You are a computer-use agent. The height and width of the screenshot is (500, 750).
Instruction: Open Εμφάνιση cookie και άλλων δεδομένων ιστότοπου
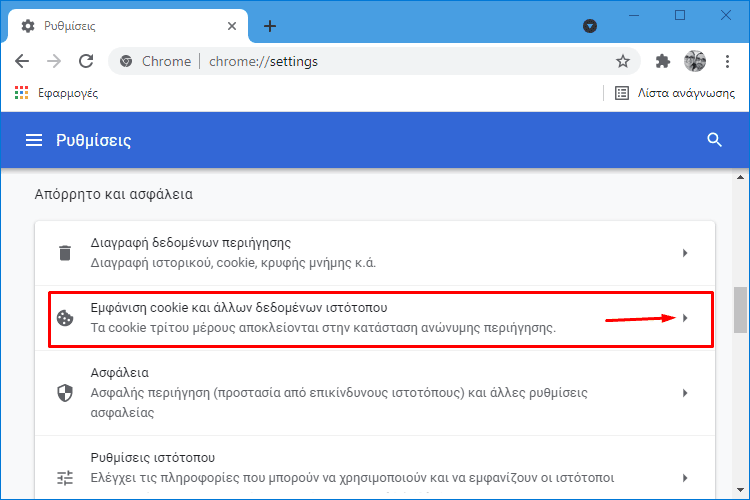tap(375, 318)
